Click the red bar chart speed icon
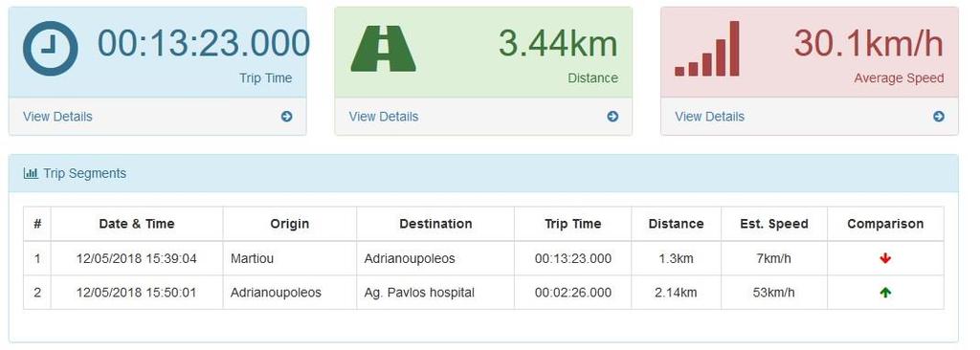The width and height of the screenshot is (980, 350). coord(707,49)
